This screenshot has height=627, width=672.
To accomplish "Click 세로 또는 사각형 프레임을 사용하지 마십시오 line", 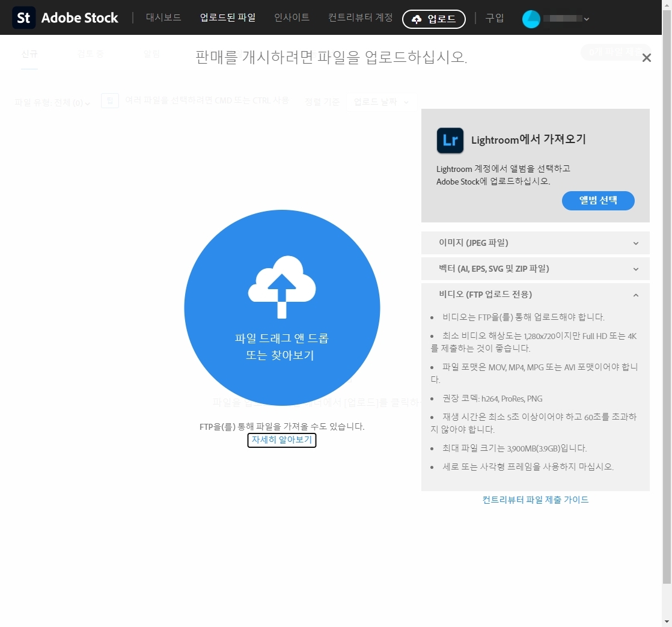I will tap(528, 466).
